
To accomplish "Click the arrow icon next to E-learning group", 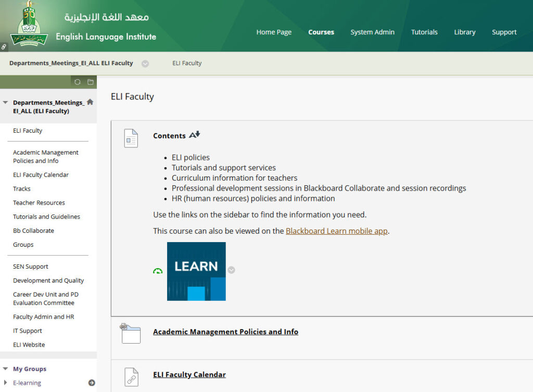I will click(92, 383).
